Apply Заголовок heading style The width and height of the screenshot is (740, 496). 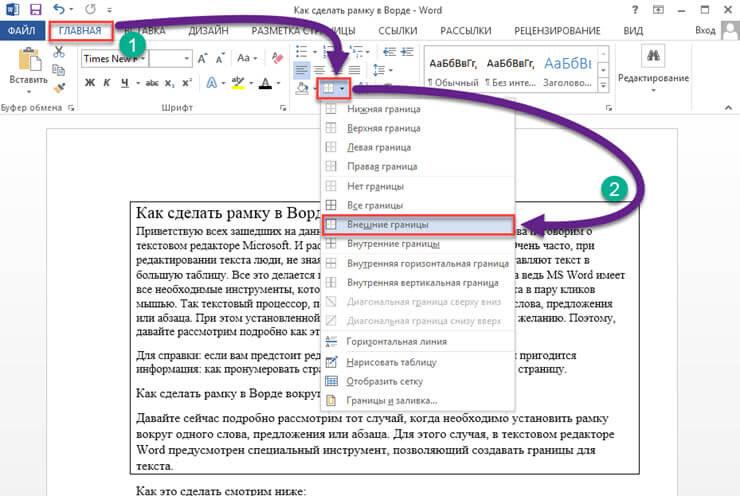click(x=567, y=70)
